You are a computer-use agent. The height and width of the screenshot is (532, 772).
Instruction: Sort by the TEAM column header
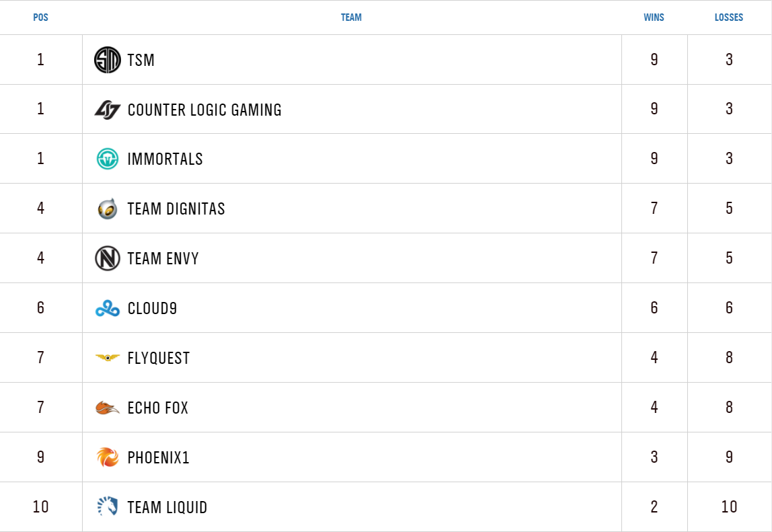(x=351, y=17)
